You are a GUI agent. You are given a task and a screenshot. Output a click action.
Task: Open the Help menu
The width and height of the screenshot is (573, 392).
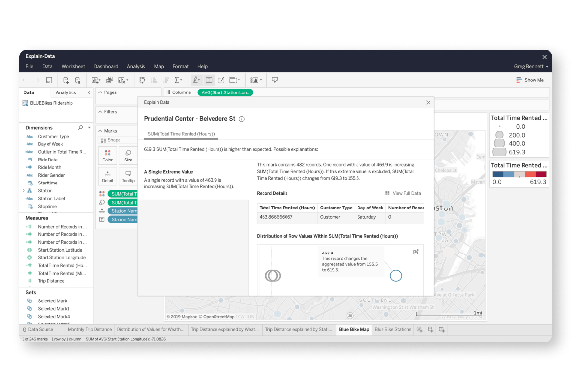(x=202, y=66)
